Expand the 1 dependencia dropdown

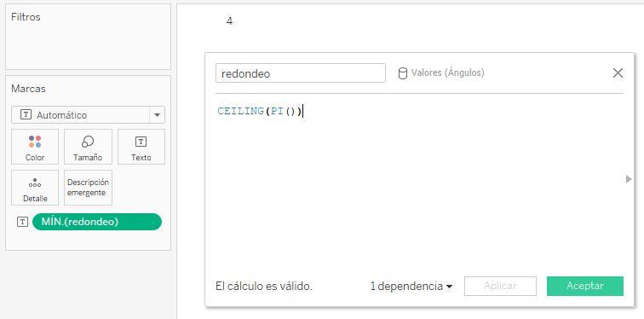click(411, 286)
